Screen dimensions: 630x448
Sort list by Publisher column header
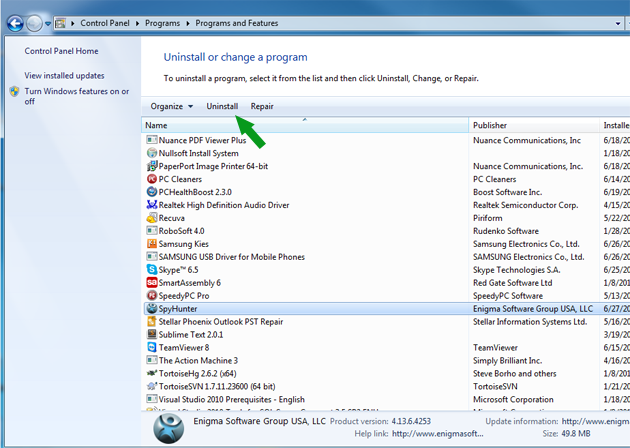[534, 125]
